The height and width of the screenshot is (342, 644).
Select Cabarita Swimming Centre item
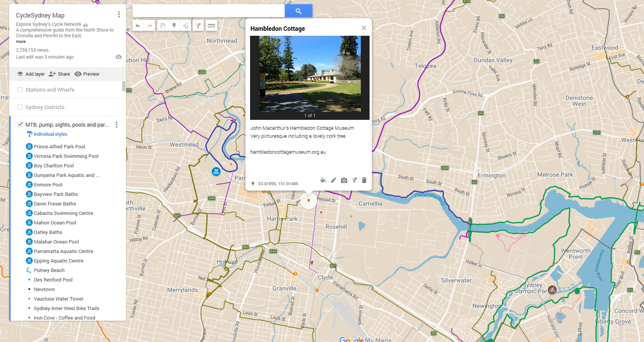coord(63,213)
